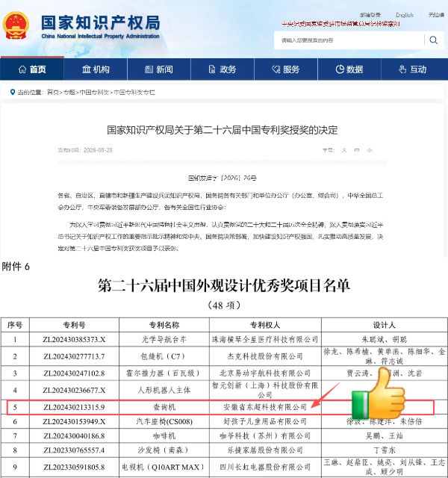Click the national emblem logo
Viewport: 448px width, 478px height.
point(16,25)
